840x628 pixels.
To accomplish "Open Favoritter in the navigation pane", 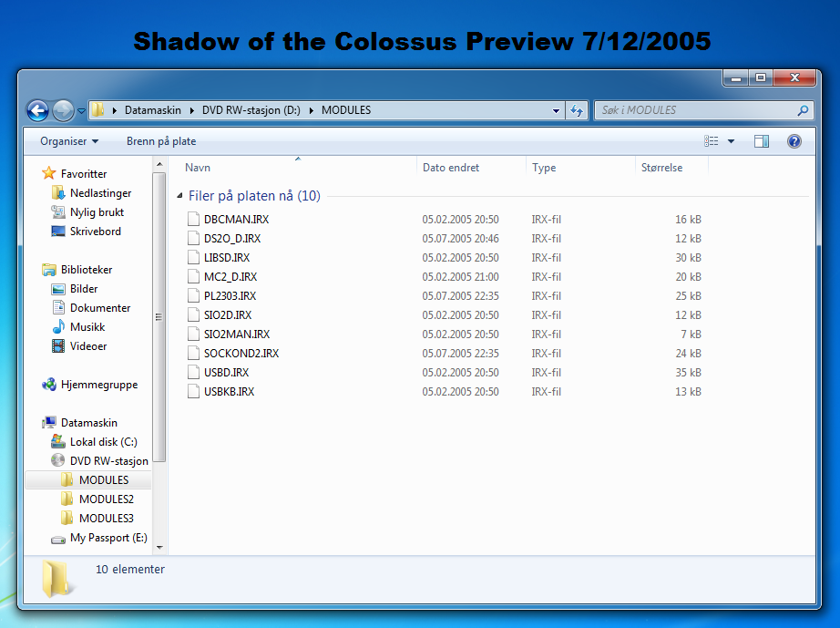I will point(84,173).
